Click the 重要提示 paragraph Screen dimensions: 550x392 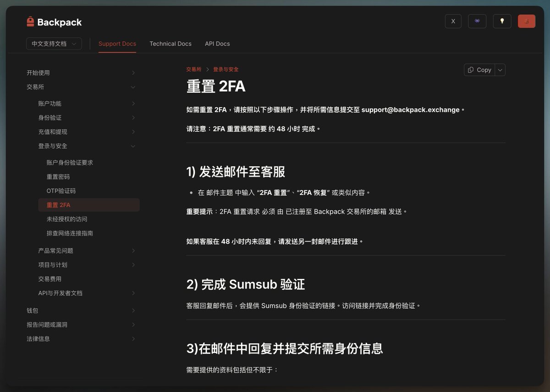[297, 211]
